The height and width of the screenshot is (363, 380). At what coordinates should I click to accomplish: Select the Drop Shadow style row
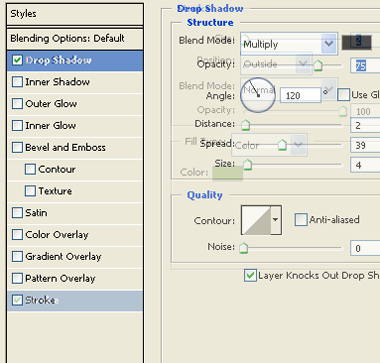pos(75,61)
